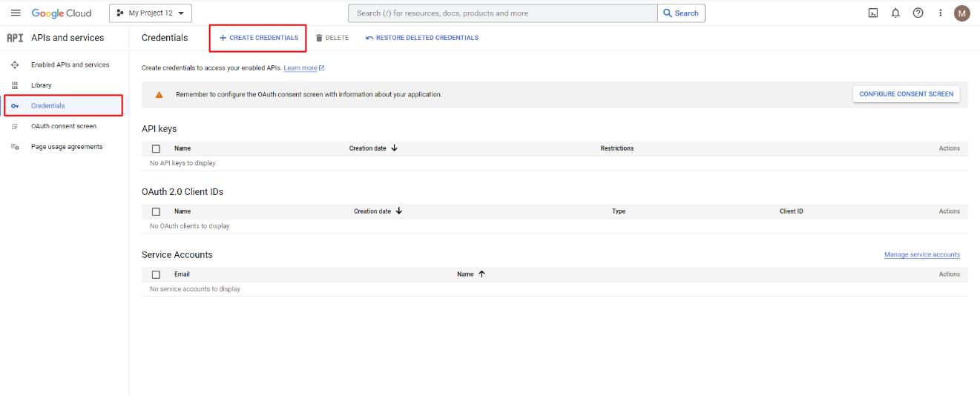The image size is (980, 396).
Task: Click the OAuth clients Creation date header text
Action: click(x=372, y=211)
